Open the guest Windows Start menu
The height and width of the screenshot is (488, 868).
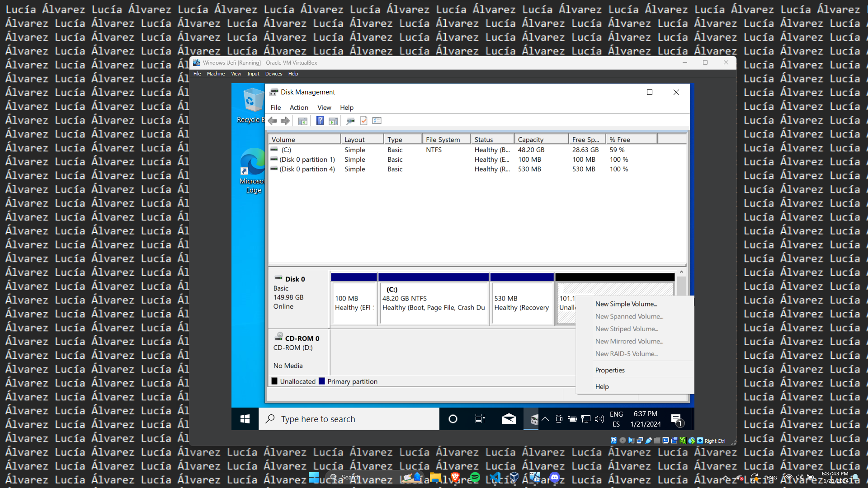[x=245, y=419]
